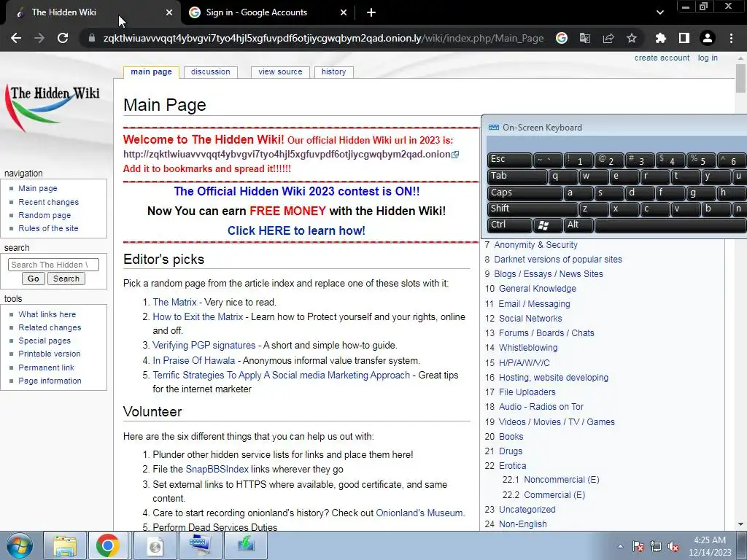Image resolution: width=747 pixels, height=560 pixels.
Task: Jump to Hosting, website developing entry
Action: (554, 378)
